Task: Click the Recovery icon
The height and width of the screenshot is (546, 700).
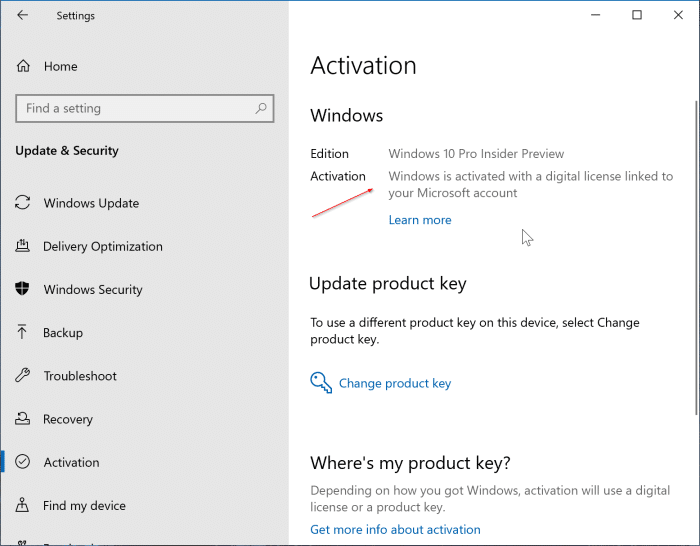Action: pyautogui.click(x=22, y=418)
